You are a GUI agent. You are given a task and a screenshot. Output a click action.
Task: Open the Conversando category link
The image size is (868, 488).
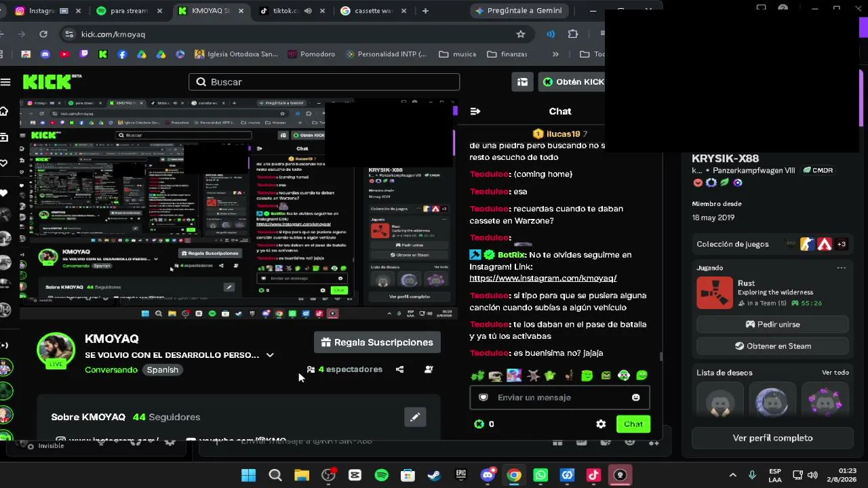(x=111, y=370)
